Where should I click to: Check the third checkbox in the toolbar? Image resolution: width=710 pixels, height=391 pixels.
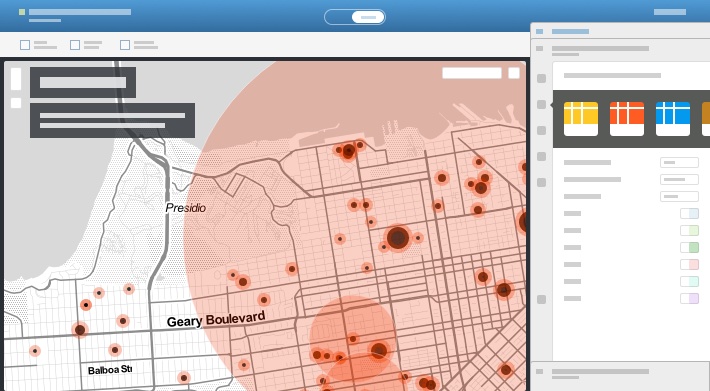tap(125, 45)
